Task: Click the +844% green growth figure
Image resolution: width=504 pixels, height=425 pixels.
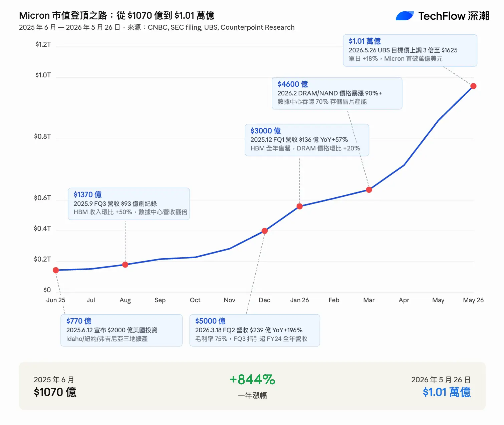Action: click(252, 380)
